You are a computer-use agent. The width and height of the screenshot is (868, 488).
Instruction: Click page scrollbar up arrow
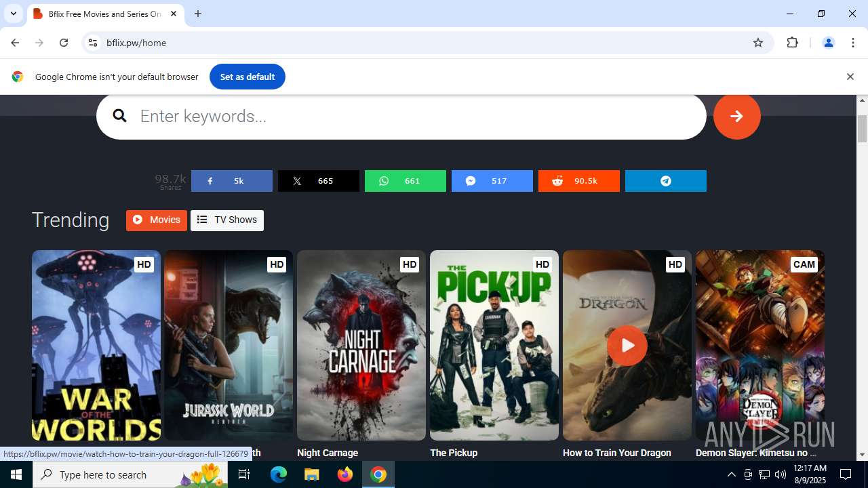click(863, 100)
